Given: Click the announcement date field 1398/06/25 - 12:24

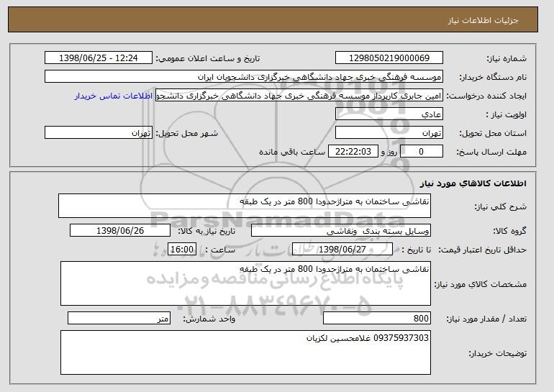Looking at the screenshot, I should pyautogui.click(x=99, y=58).
